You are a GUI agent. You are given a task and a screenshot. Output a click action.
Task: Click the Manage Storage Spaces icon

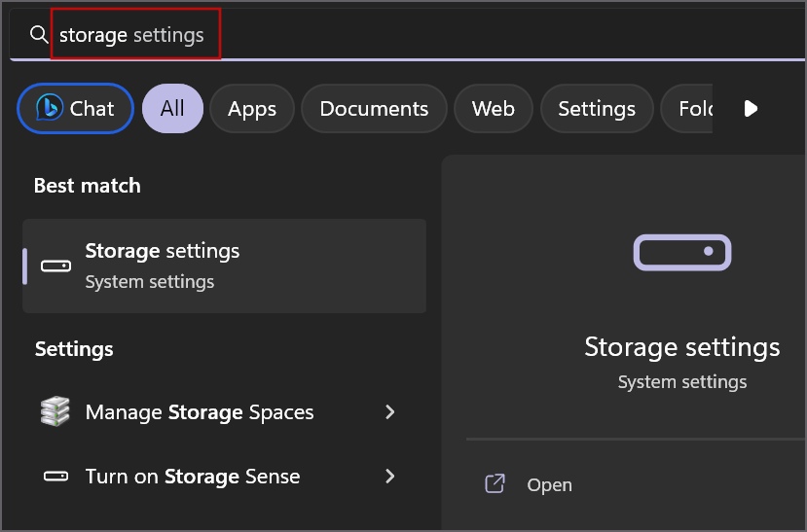(55, 411)
